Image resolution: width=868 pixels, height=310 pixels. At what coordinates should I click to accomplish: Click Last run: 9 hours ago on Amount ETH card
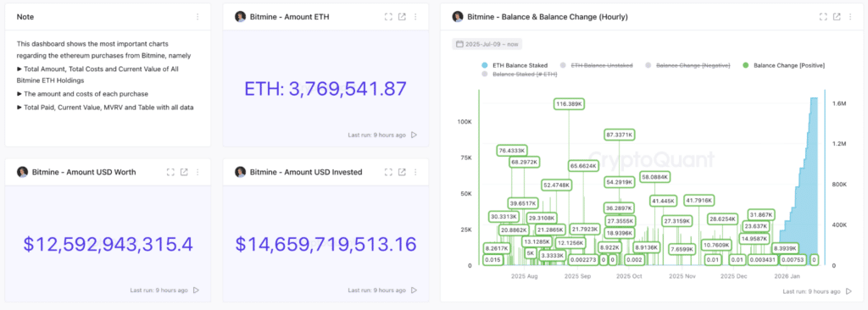coord(376,135)
